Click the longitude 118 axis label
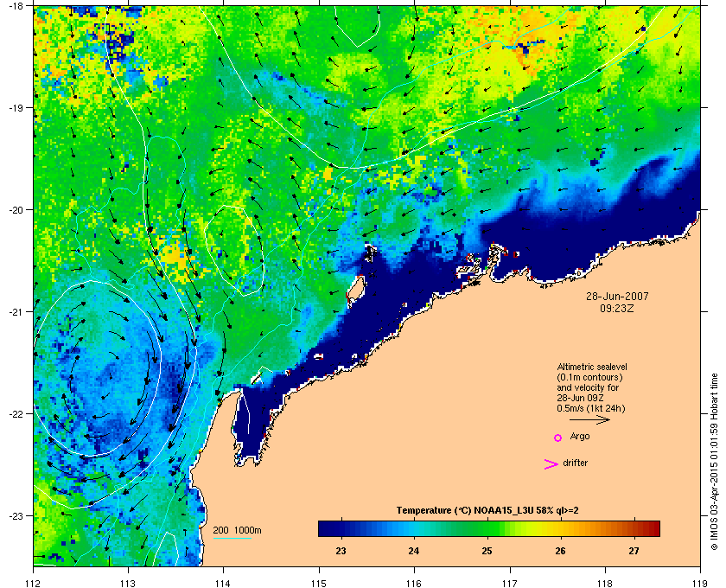Image resolution: width=726 pixels, height=588 pixels. (605, 583)
